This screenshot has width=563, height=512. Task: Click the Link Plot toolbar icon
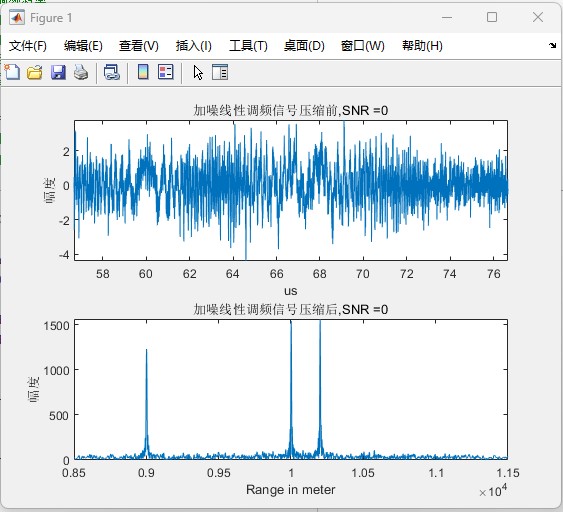click(112, 73)
